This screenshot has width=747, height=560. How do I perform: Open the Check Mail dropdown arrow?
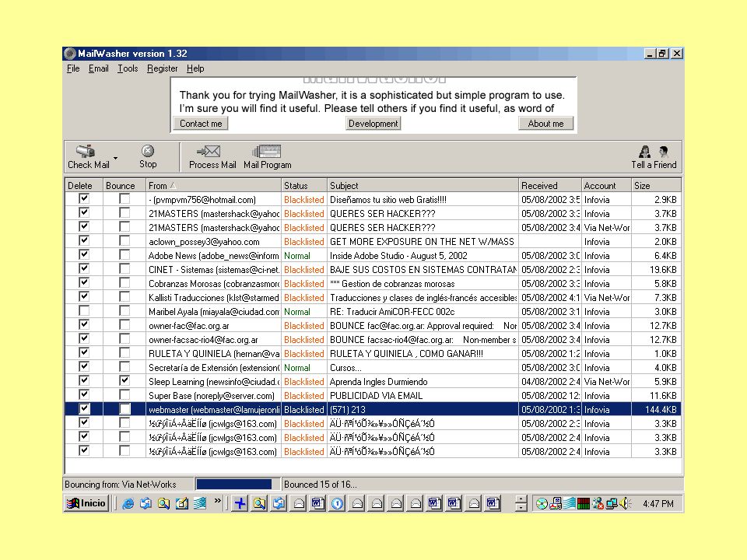pyautogui.click(x=115, y=158)
